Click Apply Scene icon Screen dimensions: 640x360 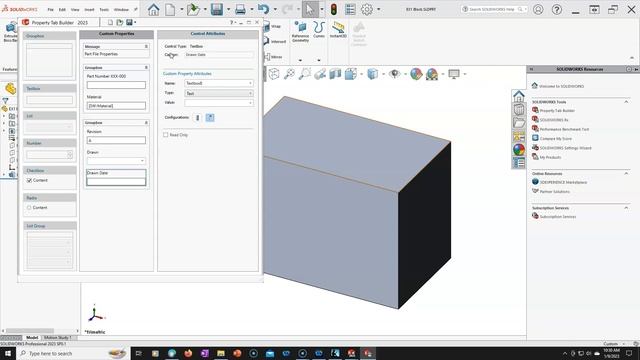coord(432,74)
